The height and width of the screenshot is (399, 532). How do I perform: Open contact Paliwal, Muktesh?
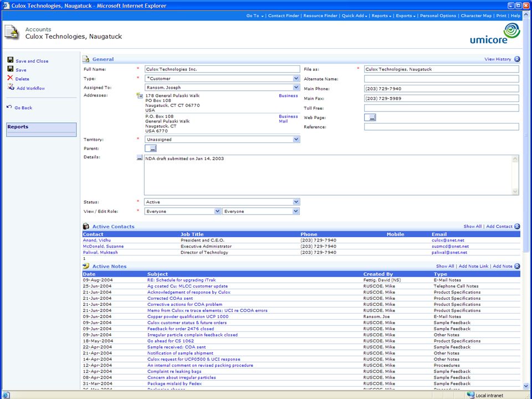coord(100,253)
